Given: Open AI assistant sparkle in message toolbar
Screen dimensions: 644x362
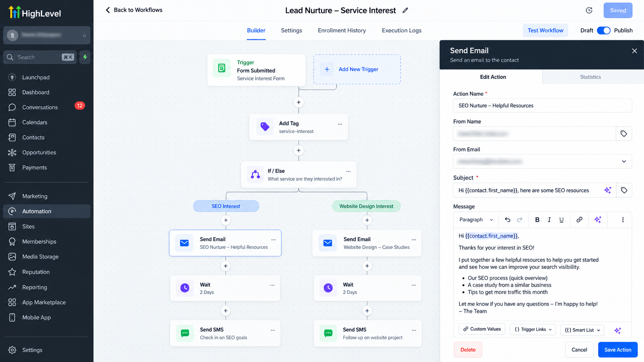Looking at the screenshot, I should 598,220.
